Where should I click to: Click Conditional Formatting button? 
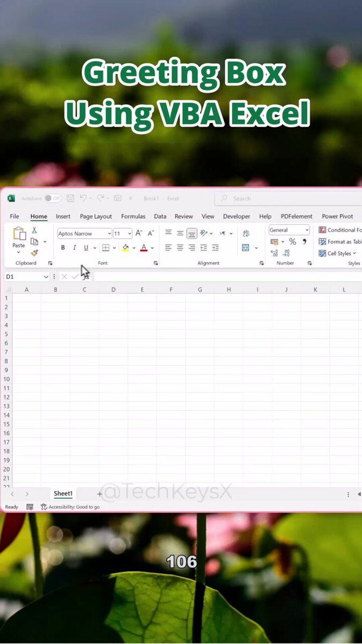(341, 230)
